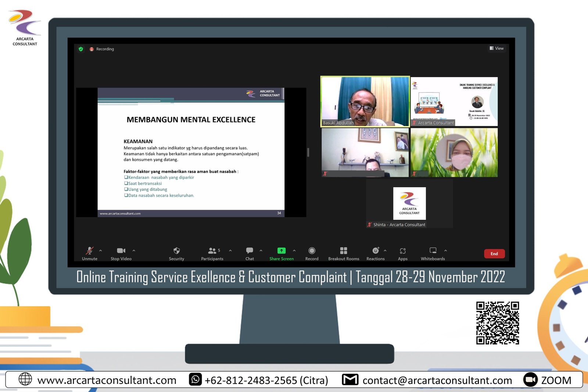Screen dimensions: 588x392
Task: Click the red End meeting button
Action: point(494,254)
